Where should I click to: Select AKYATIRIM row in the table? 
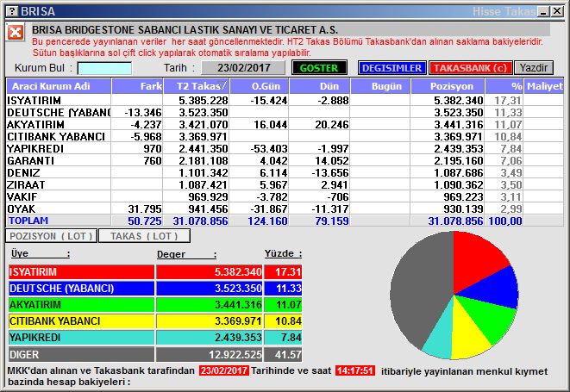tap(285, 125)
